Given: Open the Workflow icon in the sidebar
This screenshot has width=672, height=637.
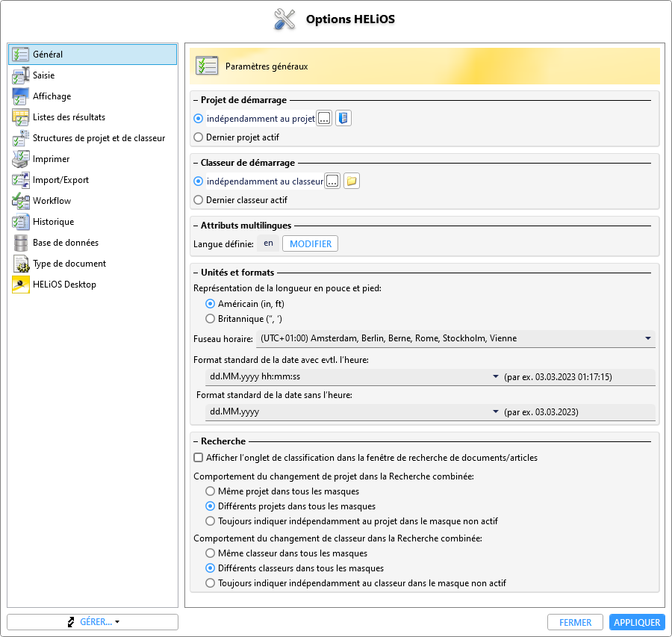Looking at the screenshot, I should [21, 201].
